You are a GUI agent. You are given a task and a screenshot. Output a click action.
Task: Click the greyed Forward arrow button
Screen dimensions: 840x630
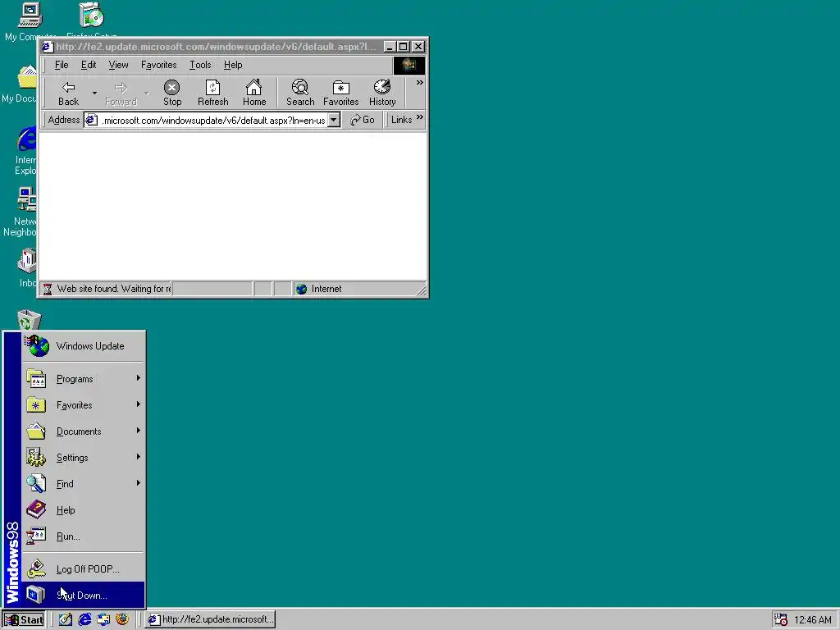(x=121, y=94)
